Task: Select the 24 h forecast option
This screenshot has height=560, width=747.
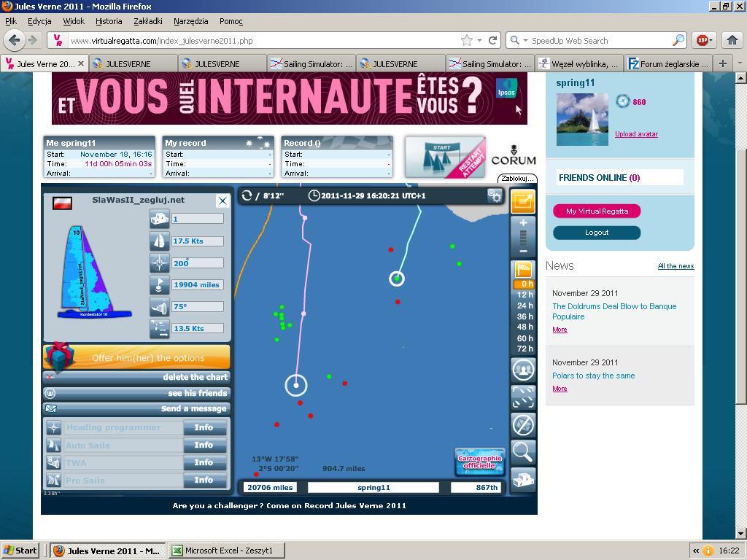Action: pos(525,306)
